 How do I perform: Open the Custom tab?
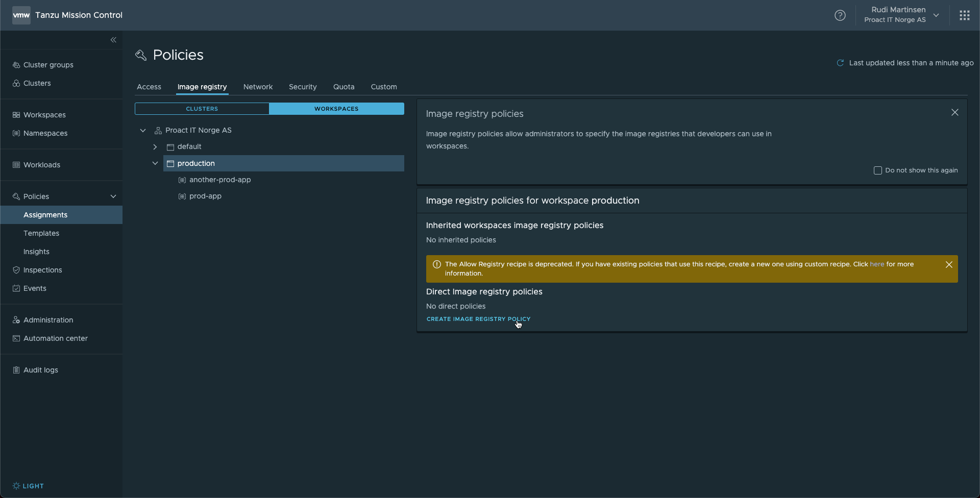384,87
